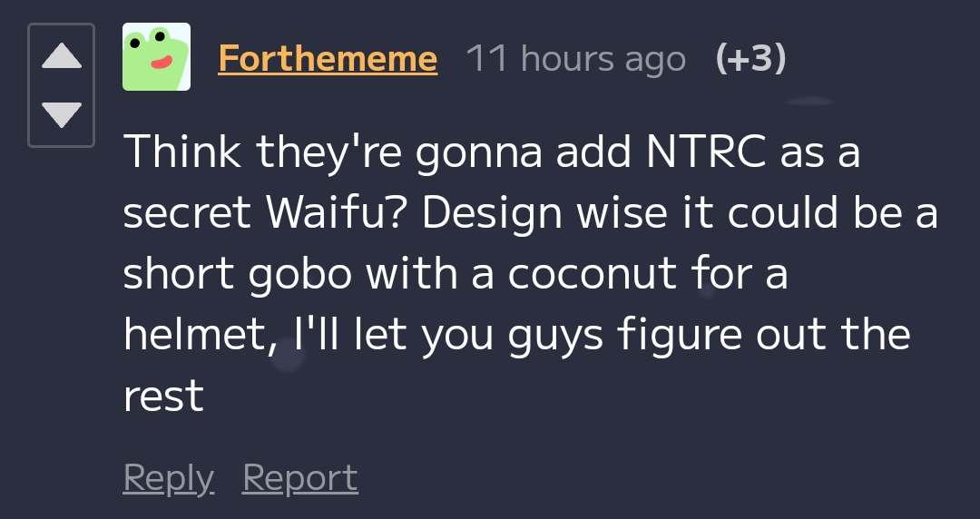
Task: Click the word 'Waifu?' in the comment
Action: (x=338, y=212)
